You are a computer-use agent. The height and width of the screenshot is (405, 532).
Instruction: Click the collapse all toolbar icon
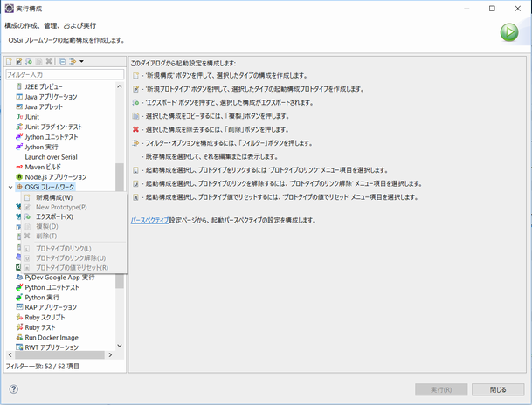[x=63, y=61]
